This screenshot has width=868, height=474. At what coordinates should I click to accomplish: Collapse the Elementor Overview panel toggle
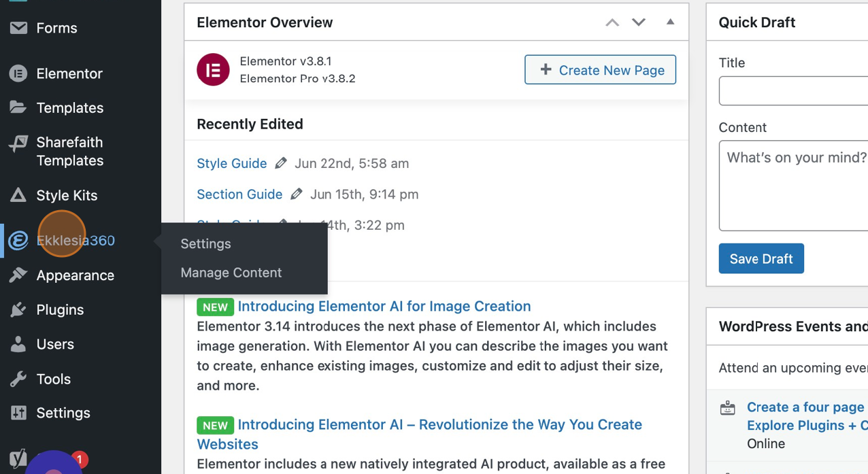click(670, 22)
